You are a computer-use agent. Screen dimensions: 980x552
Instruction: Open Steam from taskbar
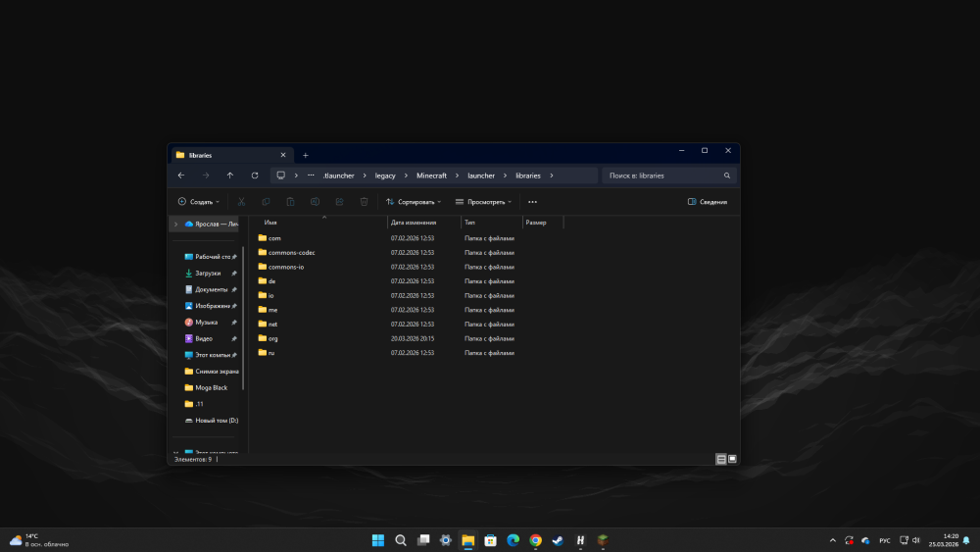559,540
